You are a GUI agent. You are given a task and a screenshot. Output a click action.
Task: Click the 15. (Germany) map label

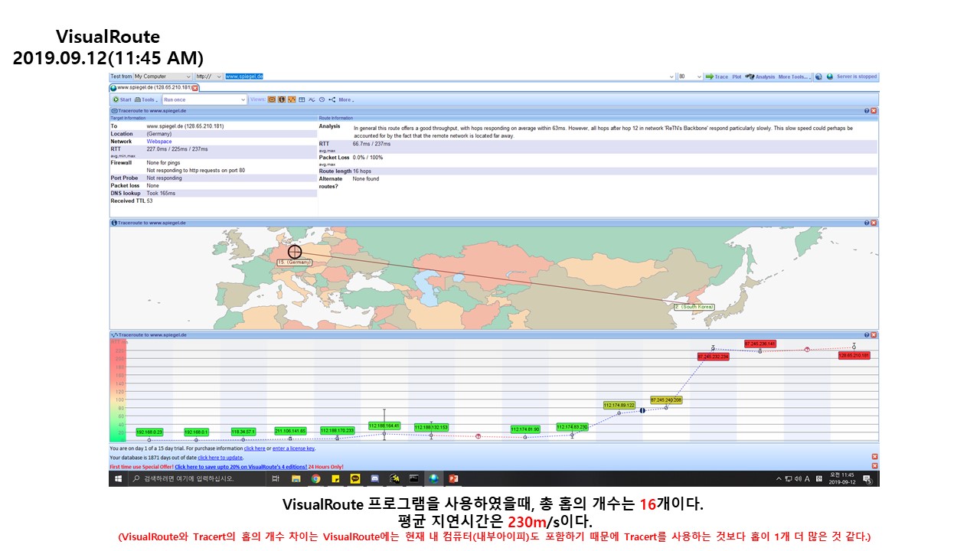tap(294, 262)
